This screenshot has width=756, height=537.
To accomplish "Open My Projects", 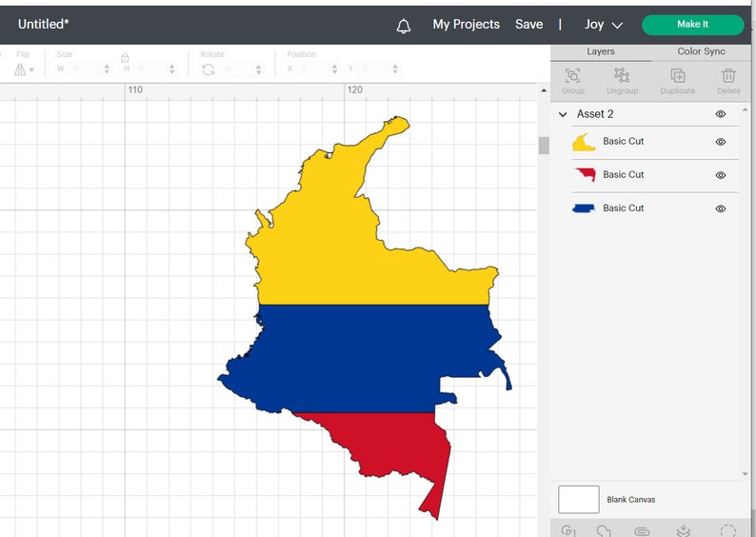I will coord(466,25).
